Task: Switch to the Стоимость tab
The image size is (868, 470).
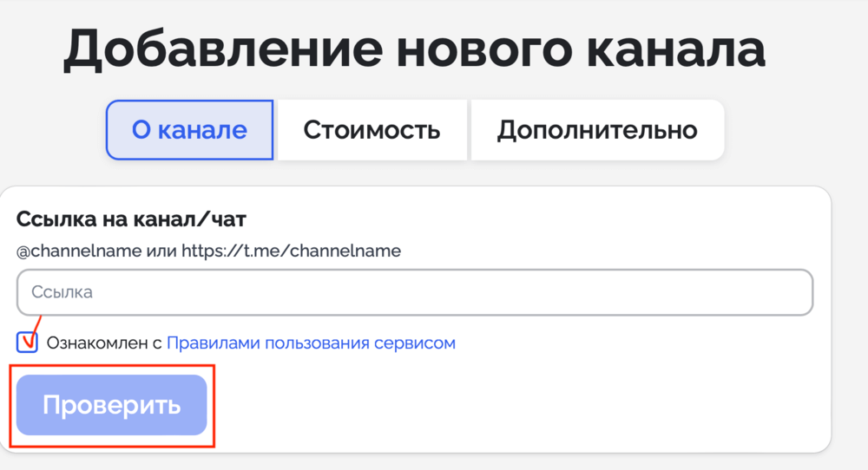Action: click(372, 130)
